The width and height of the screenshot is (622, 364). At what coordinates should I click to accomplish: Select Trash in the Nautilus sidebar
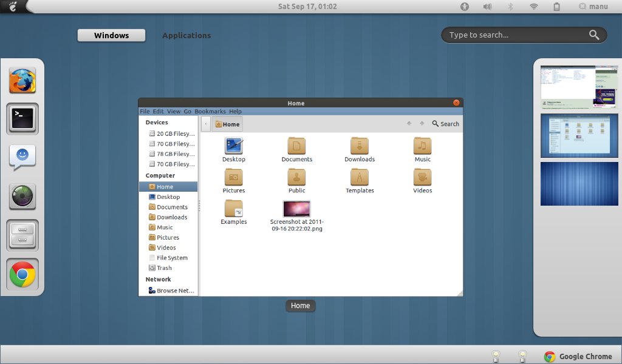[163, 268]
